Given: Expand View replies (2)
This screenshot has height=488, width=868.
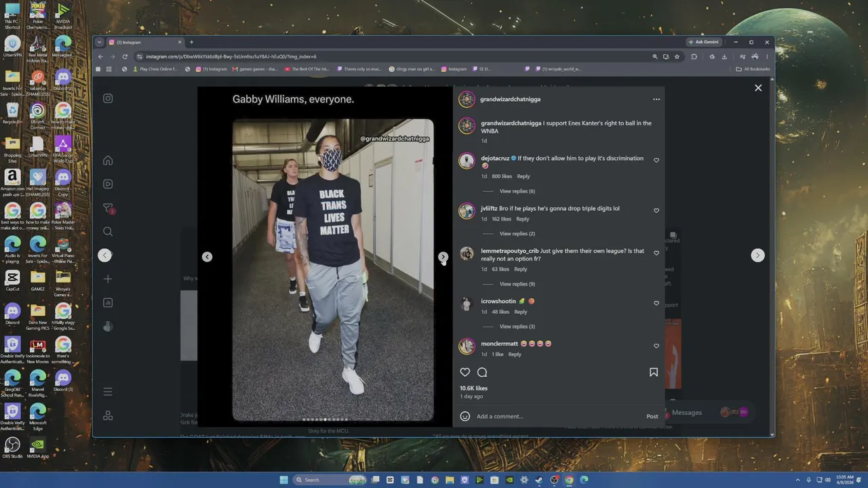Looking at the screenshot, I should [517, 234].
